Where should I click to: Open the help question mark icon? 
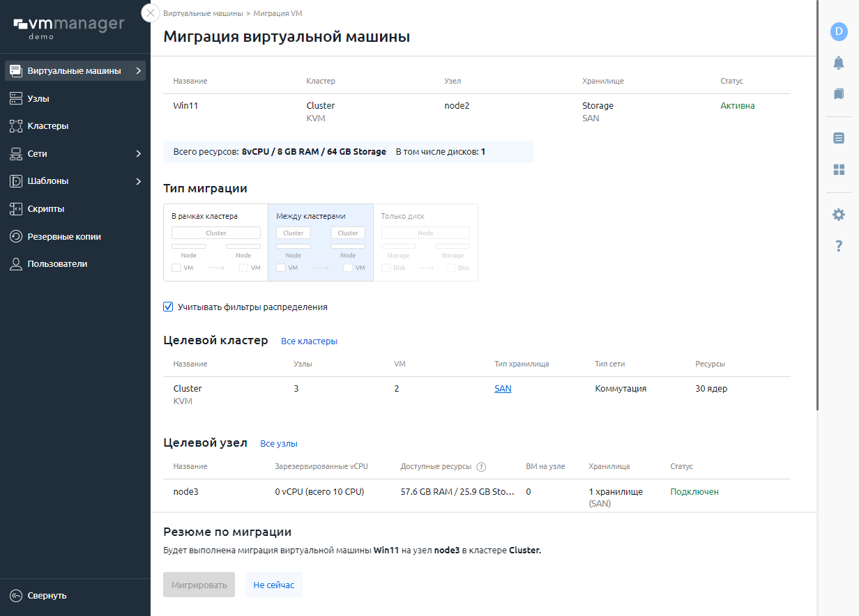tap(839, 246)
